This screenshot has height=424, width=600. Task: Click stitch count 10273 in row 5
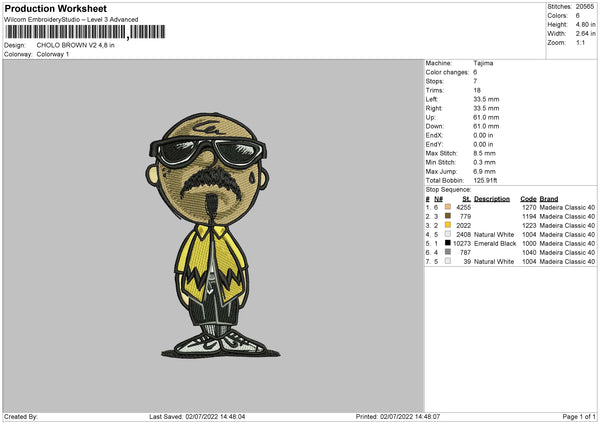coord(462,244)
